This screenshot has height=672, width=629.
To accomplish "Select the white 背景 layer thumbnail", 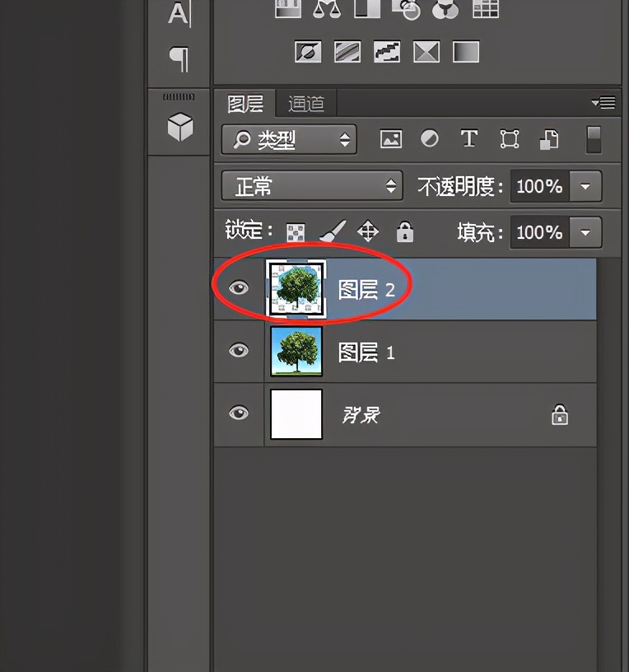I will [296, 414].
